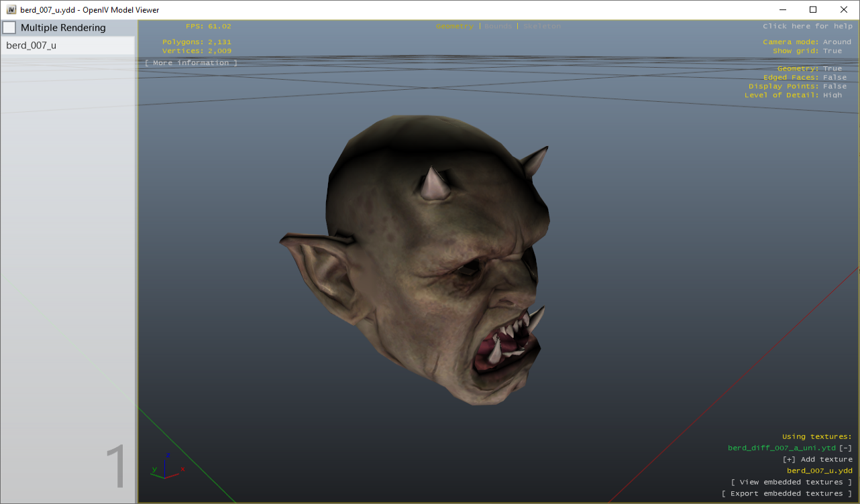The height and width of the screenshot is (504, 860).
Task: Switch to the Geometry tab
Action: [454, 26]
